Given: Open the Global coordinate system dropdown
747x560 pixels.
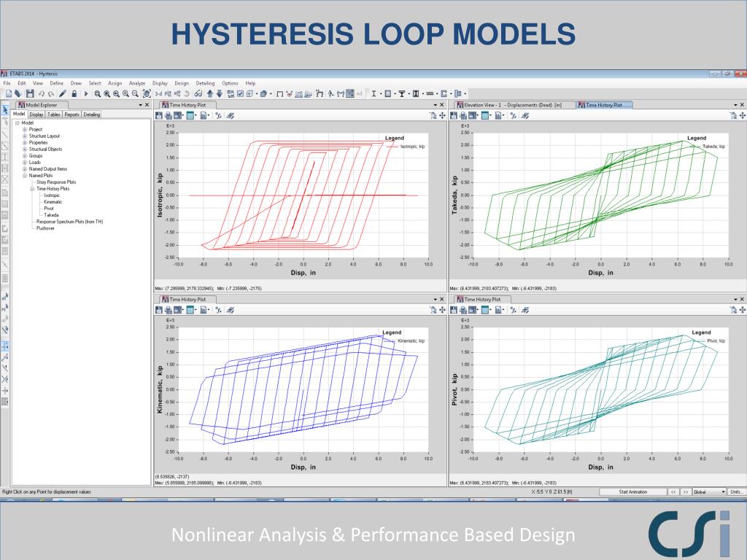Looking at the screenshot, I should pyautogui.click(x=709, y=492).
